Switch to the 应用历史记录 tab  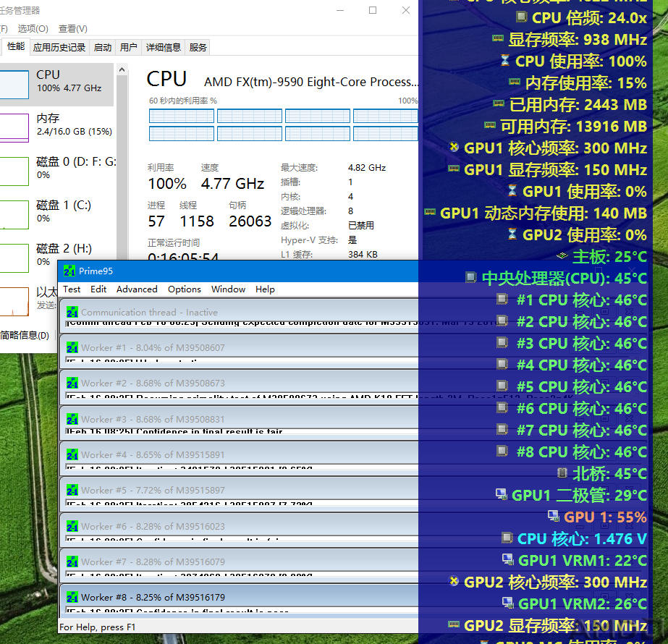tap(59, 47)
